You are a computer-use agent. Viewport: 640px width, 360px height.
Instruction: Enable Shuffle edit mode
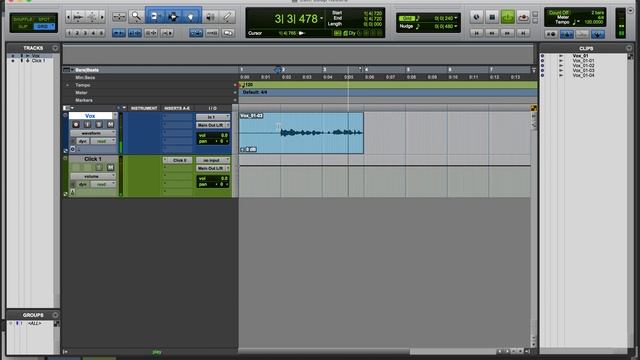tap(22, 19)
